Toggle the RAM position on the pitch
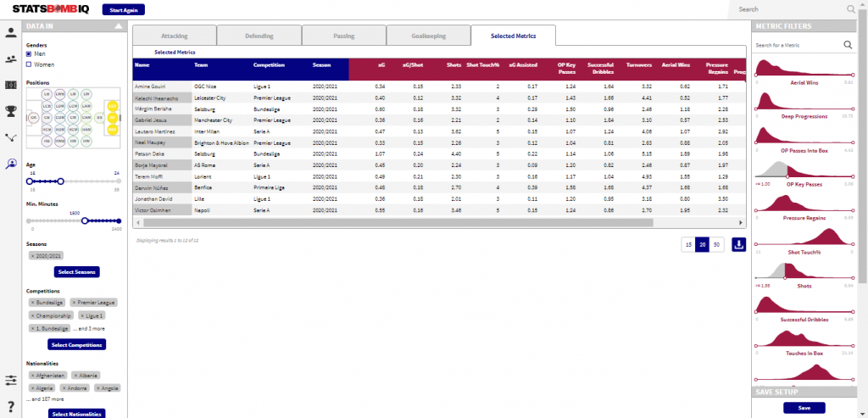The height and width of the screenshot is (418, 868). click(x=86, y=129)
